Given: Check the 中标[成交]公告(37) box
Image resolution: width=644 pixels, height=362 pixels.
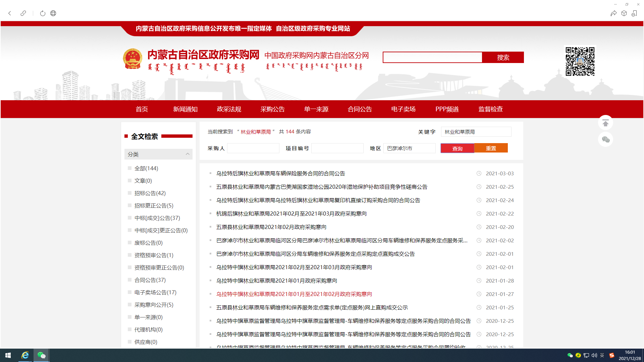Looking at the screenshot, I should coord(129,218).
